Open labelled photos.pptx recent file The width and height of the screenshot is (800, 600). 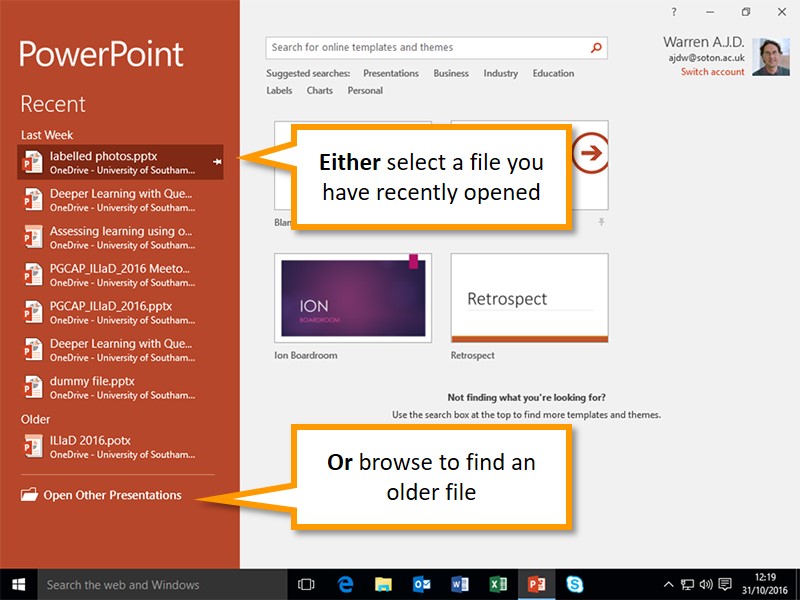click(x=120, y=162)
